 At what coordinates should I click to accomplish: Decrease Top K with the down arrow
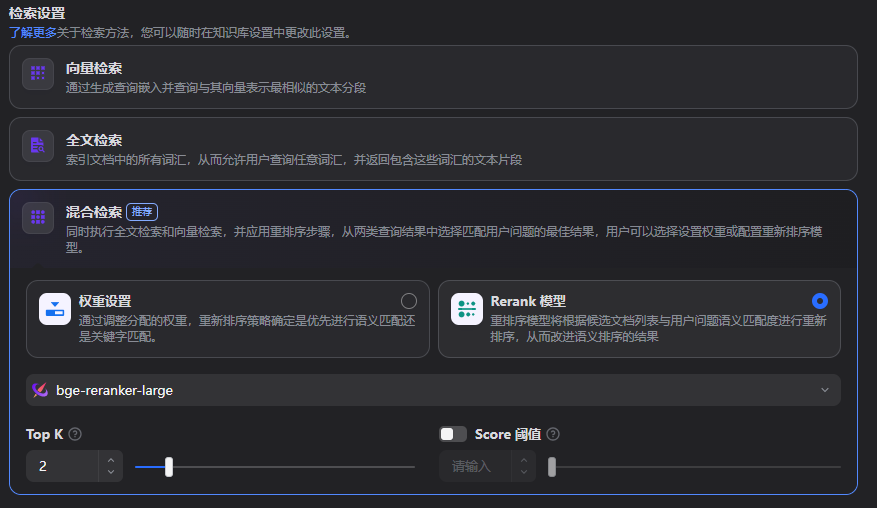[x=111, y=472]
